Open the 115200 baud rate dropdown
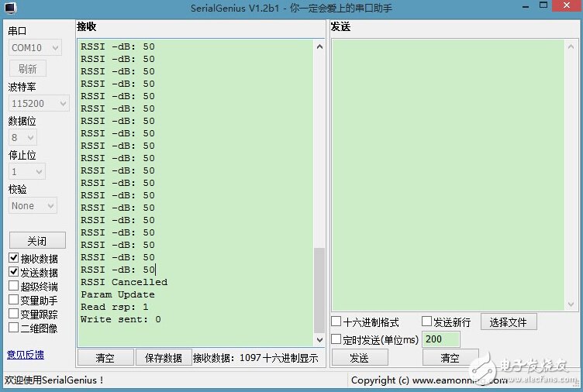The width and height of the screenshot is (583, 392). pyautogui.click(x=39, y=103)
